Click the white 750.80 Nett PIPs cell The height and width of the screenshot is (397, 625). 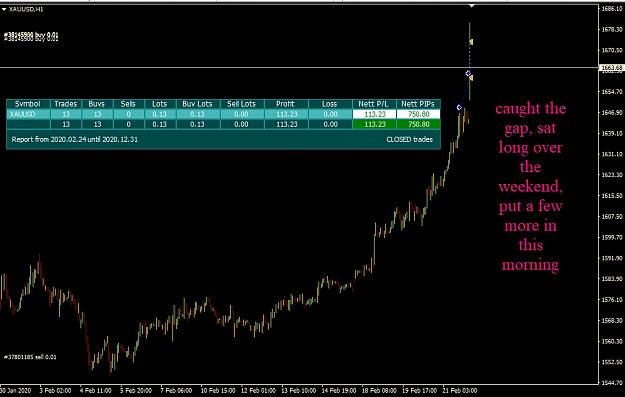click(419, 114)
